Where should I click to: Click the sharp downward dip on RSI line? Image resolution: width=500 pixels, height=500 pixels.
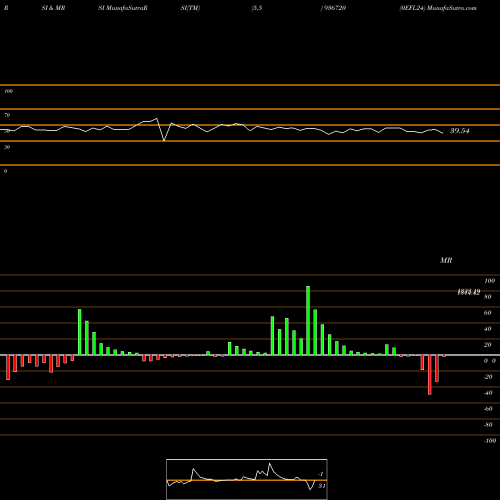coord(164,140)
